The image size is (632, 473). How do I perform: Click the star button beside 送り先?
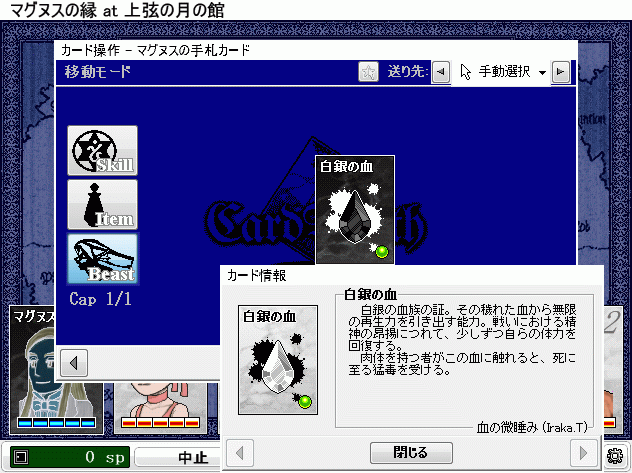368,72
